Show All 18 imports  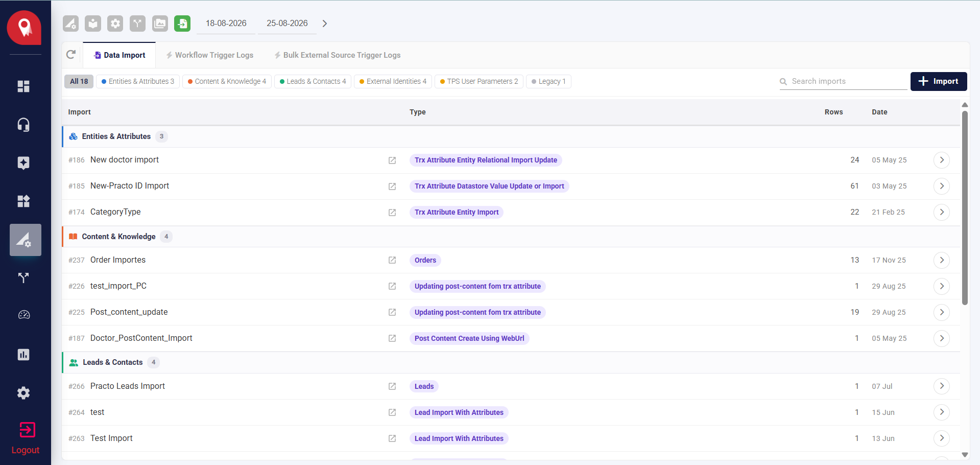coord(79,81)
